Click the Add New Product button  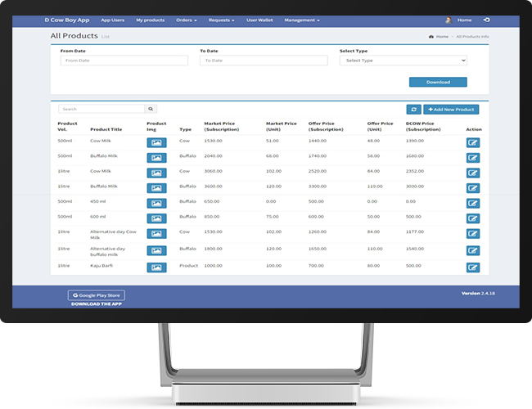point(453,110)
